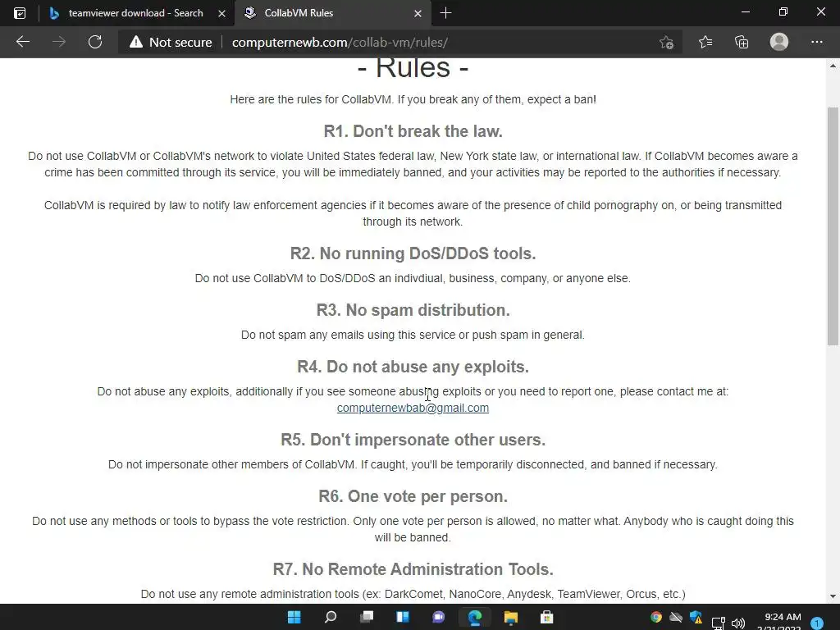This screenshot has width=840, height=630.
Task: Restore down the Edge window
Action: pos(783,11)
